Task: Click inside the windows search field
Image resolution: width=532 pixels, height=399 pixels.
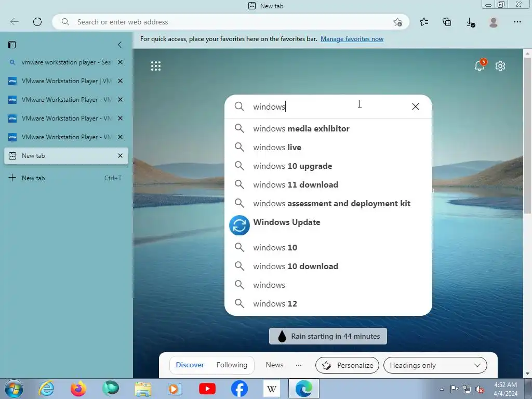Action: pyautogui.click(x=328, y=107)
